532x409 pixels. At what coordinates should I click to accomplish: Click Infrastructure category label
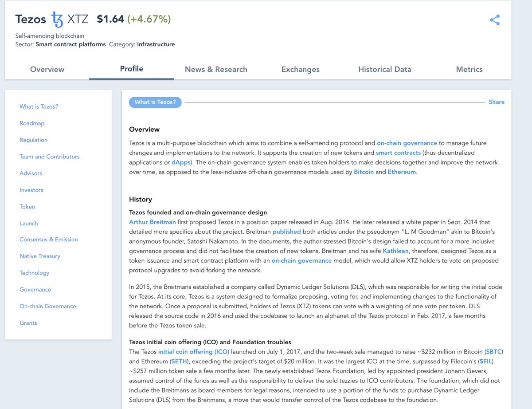click(156, 44)
